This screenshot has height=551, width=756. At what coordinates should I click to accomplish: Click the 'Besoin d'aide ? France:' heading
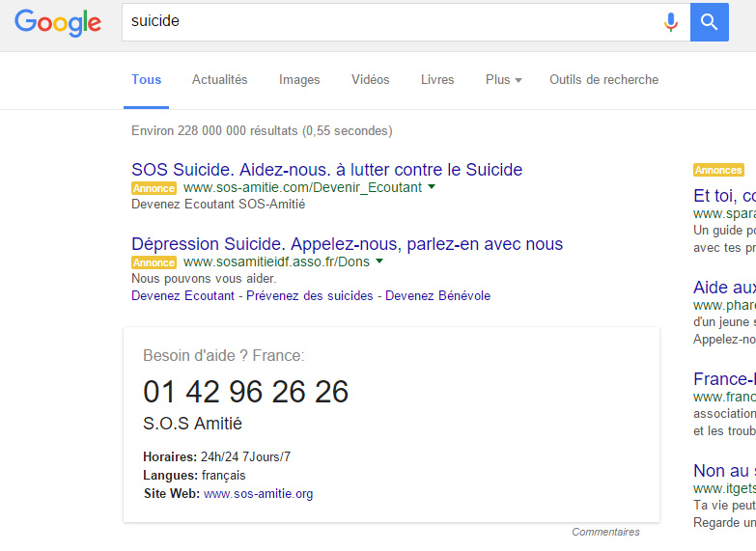pos(224,356)
